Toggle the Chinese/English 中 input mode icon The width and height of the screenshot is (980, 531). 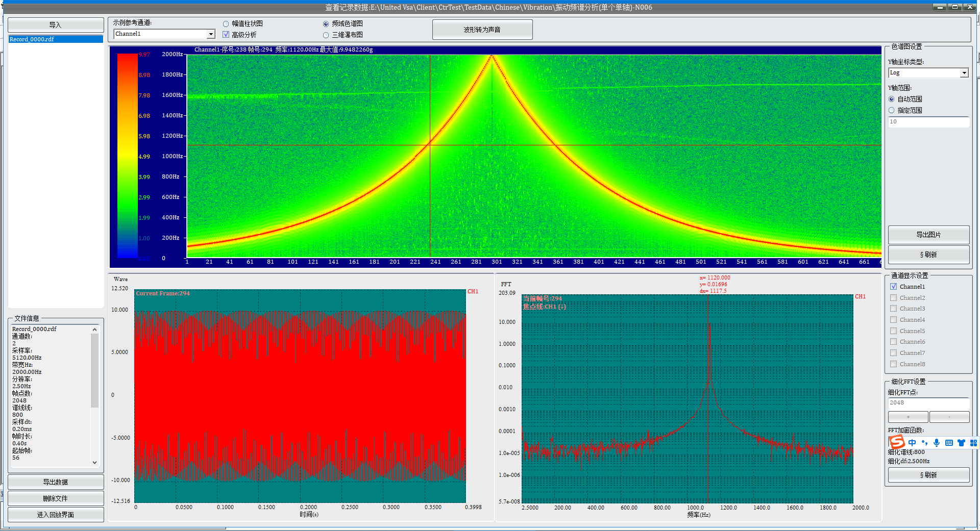pos(912,443)
